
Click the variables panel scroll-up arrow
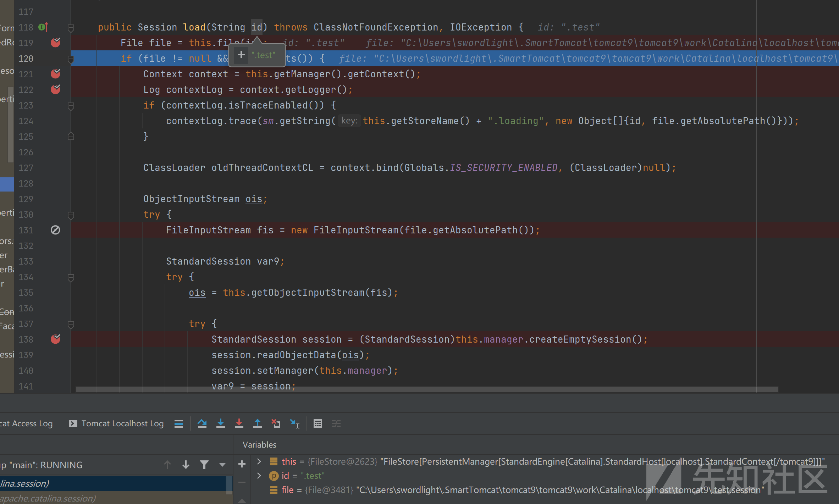tap(242, 500)
